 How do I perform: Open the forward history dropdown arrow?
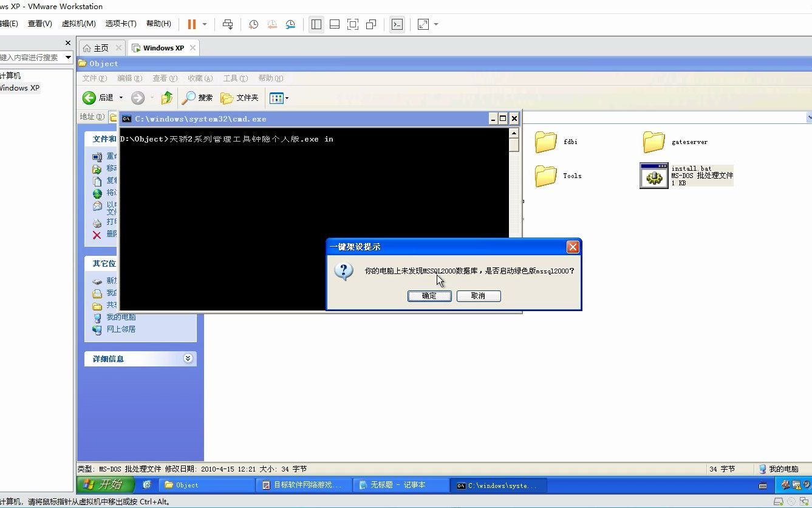pos(152,97)
